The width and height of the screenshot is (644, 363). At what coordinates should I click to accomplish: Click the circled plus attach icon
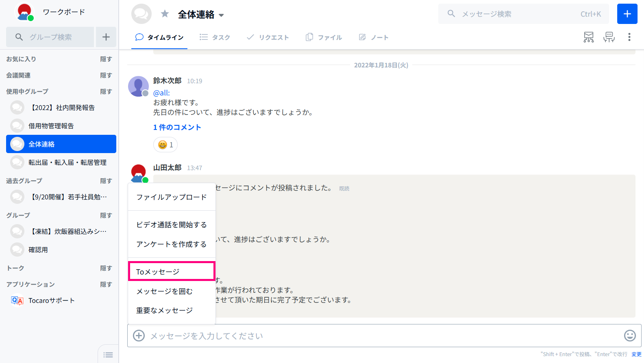click(139, 336)
